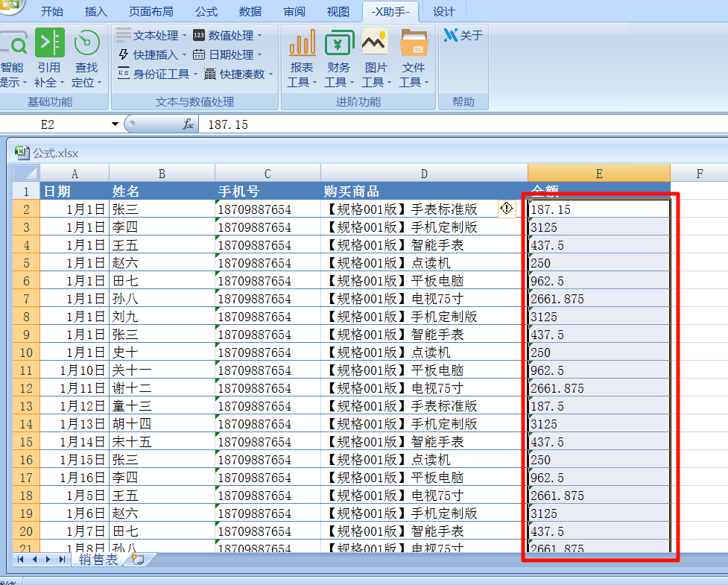This screenshot has width=728, height=585.
Task: Open the 引用补全 tool icon
Action: point(50,42)
